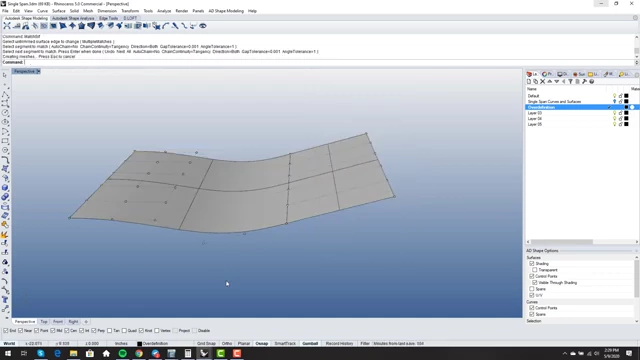Click the curve arc tool icon in toolbar
This screenshot has width=640, height=360.
[166, 26]
